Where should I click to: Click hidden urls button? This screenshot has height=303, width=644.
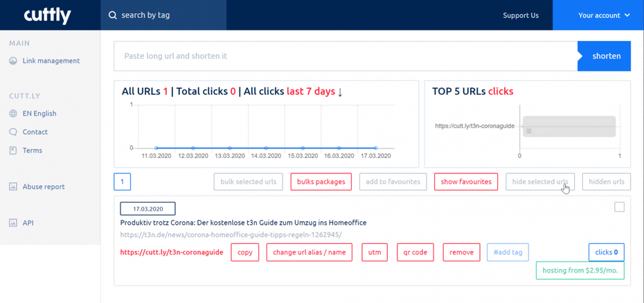[x=606, y=182]
